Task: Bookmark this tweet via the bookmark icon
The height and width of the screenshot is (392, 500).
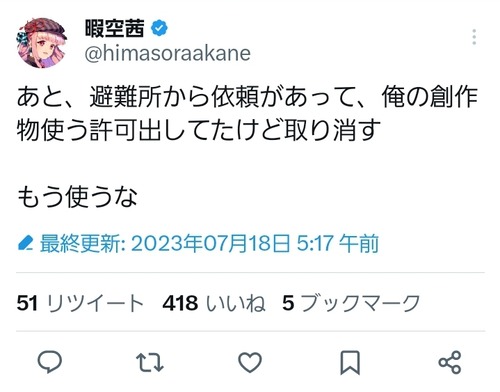Action: (x=350, y=362)
